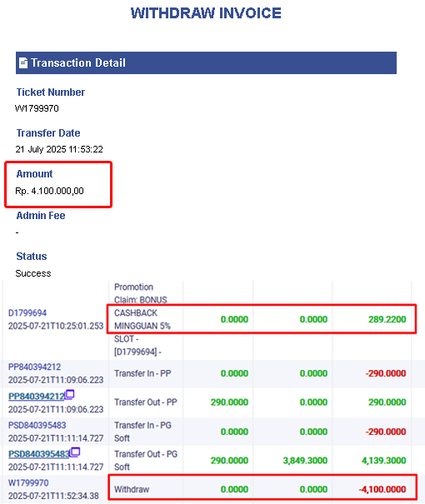Select the D1799694 transaction ID

click(27, 312)
